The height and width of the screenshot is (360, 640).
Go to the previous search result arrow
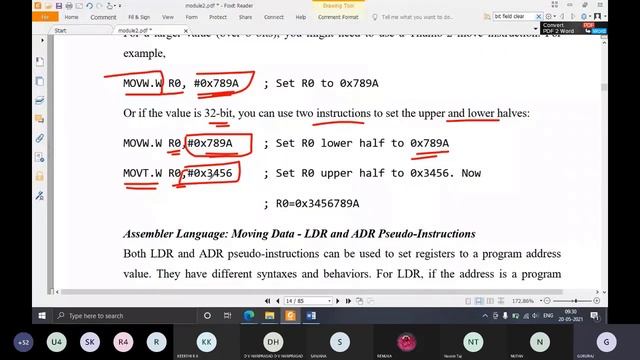point(562,16)
